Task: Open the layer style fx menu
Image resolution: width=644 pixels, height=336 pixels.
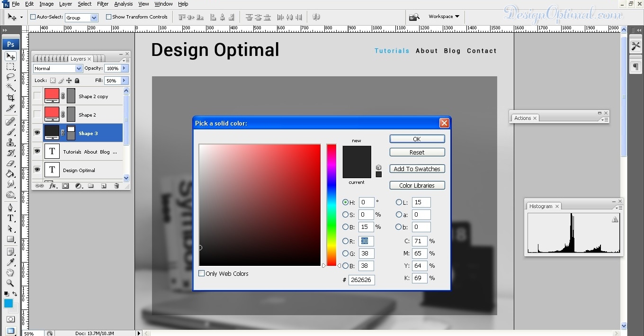Action: [53, 186]
